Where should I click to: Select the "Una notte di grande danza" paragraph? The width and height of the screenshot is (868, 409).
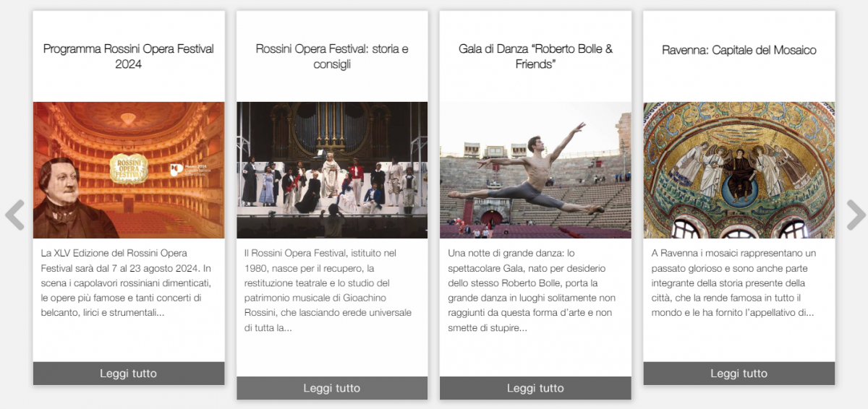pos(532,290)
